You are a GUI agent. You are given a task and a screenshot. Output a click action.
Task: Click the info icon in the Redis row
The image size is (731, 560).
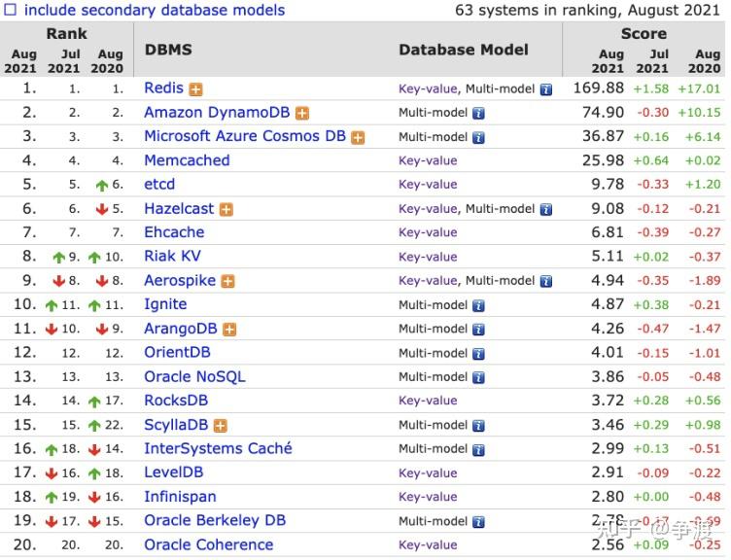tap(546, 89)
